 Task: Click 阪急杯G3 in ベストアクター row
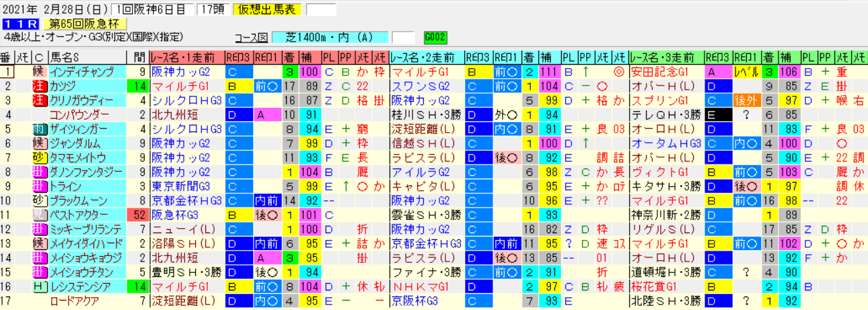tap(186, 214)
